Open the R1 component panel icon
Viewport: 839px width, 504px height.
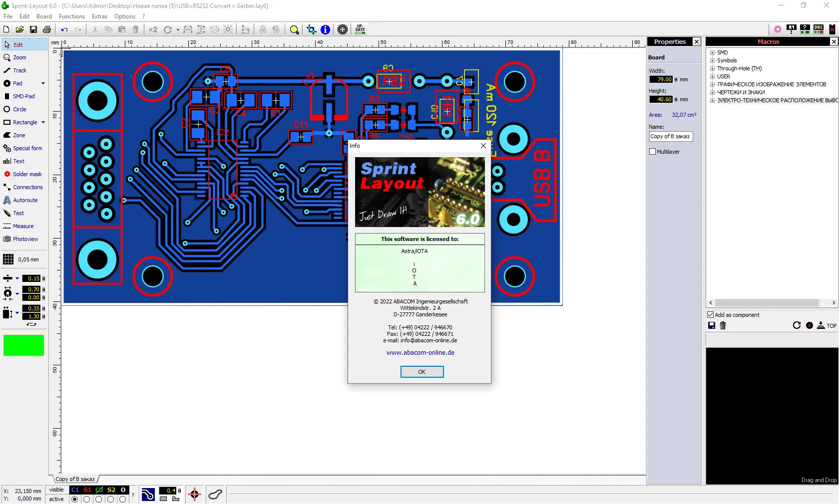point(792,29)
